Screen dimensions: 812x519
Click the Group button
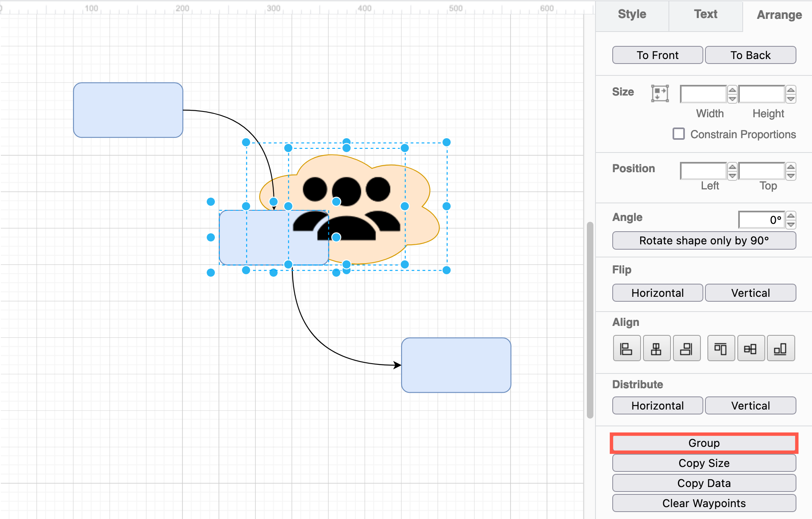pyautogui.click(x=704, y=443)
